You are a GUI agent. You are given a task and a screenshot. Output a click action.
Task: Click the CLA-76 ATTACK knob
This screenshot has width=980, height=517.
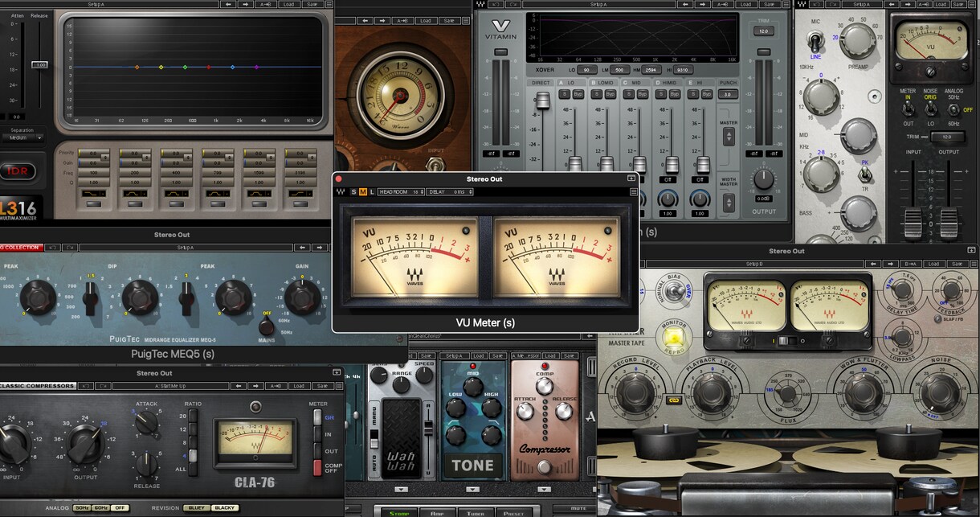click(x=146, y=423)
